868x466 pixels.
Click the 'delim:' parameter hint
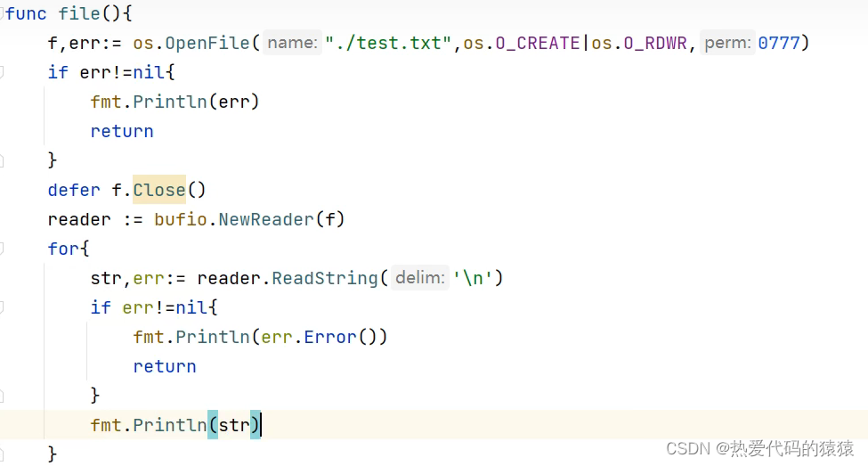pyautogui.click(x=419, y=278)
